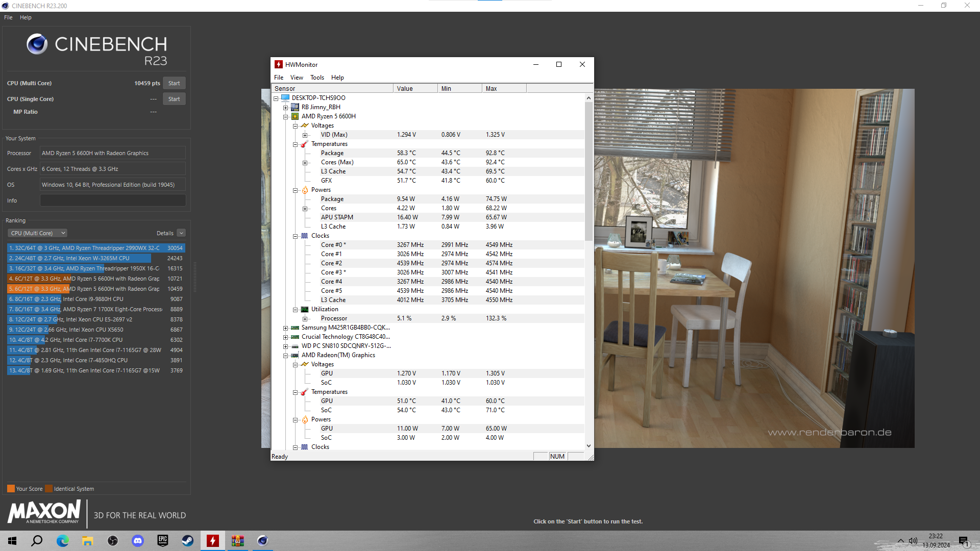The image size is (980, 551).
Task: Open the Tools menu in HWMonitor
Action: click(317, 78)
